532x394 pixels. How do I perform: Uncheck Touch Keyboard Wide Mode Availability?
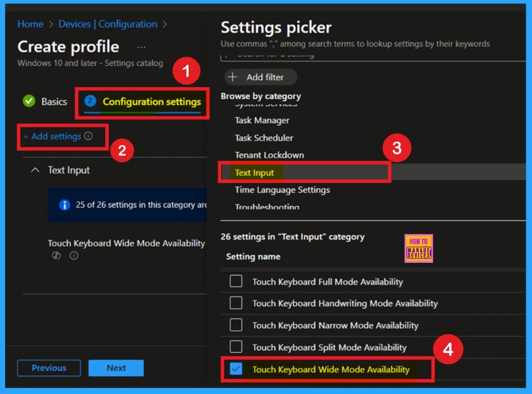236,369
